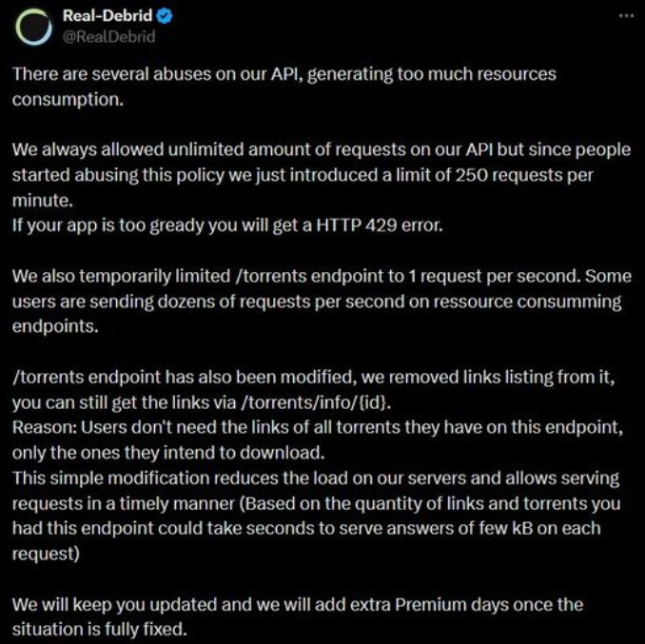This screenshot has height=644, width=645.
Task: Open the @RealDebrid handle link
Action: point(109,36)
